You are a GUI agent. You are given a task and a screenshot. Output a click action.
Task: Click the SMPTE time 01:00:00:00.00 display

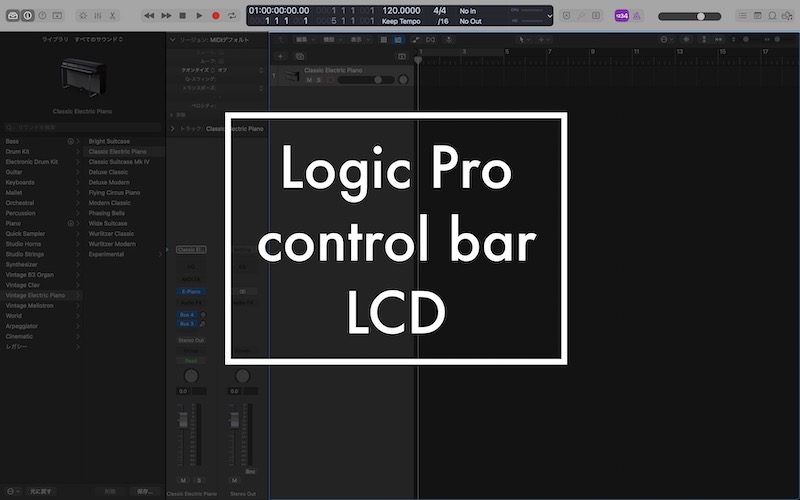click(279, 10)
